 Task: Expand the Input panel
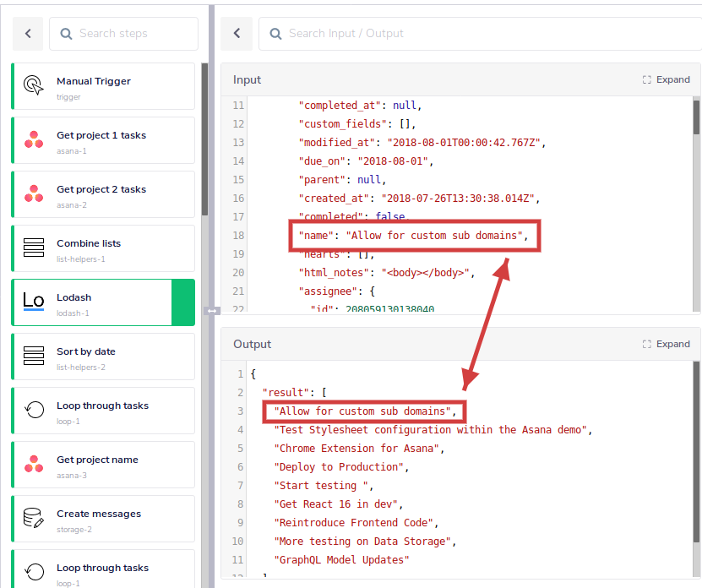(667, 79)
